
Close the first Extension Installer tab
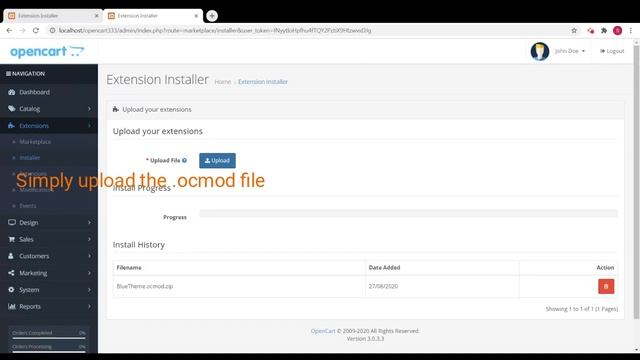click(x=97, y=16)
